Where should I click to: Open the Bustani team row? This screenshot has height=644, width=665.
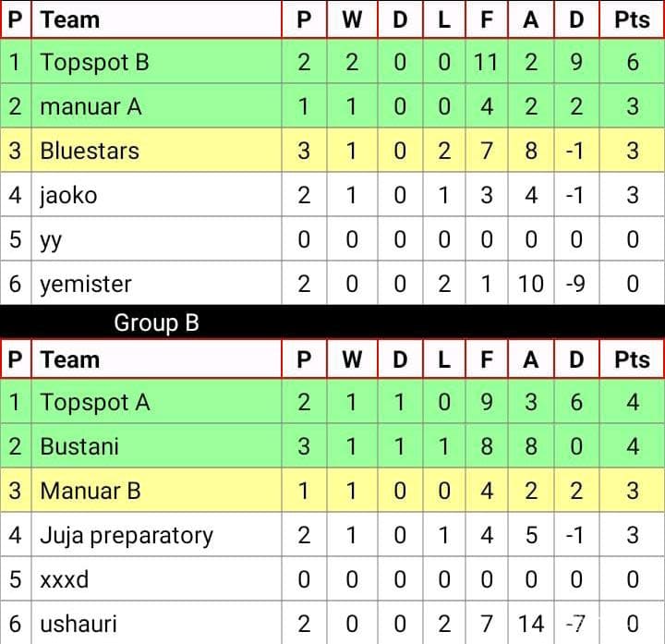332,446
